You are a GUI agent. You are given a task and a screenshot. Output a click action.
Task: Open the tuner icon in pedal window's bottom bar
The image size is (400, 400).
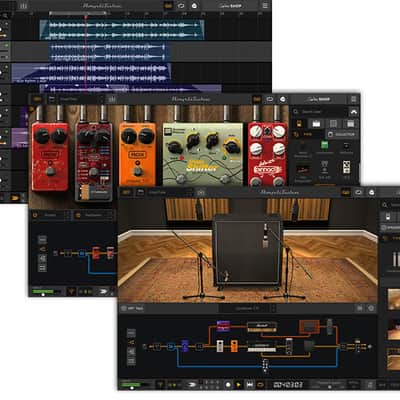click(x=71, y=292)
